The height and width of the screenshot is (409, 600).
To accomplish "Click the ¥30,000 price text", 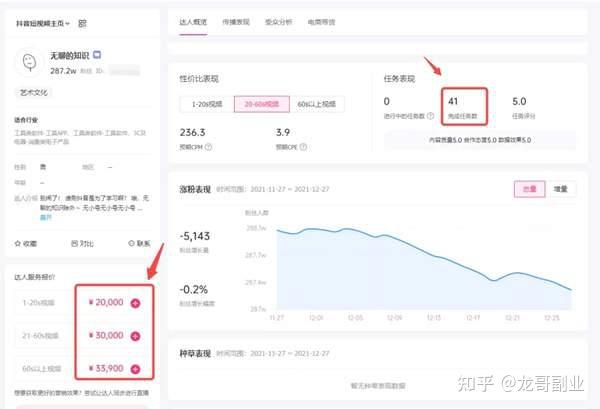I will (106, 336).
